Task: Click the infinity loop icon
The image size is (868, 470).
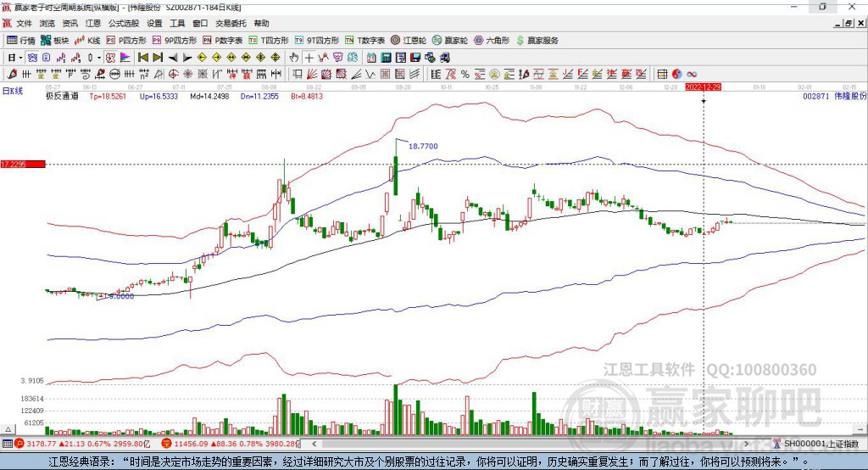Action: point(692,74)
